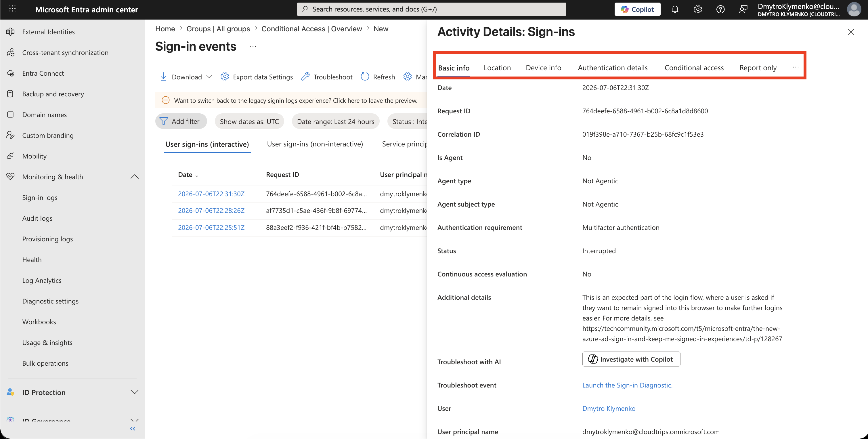Switch to the Device info tab
Screen dimensions: 868x439
pyautogui.click(x=544, y=68)
